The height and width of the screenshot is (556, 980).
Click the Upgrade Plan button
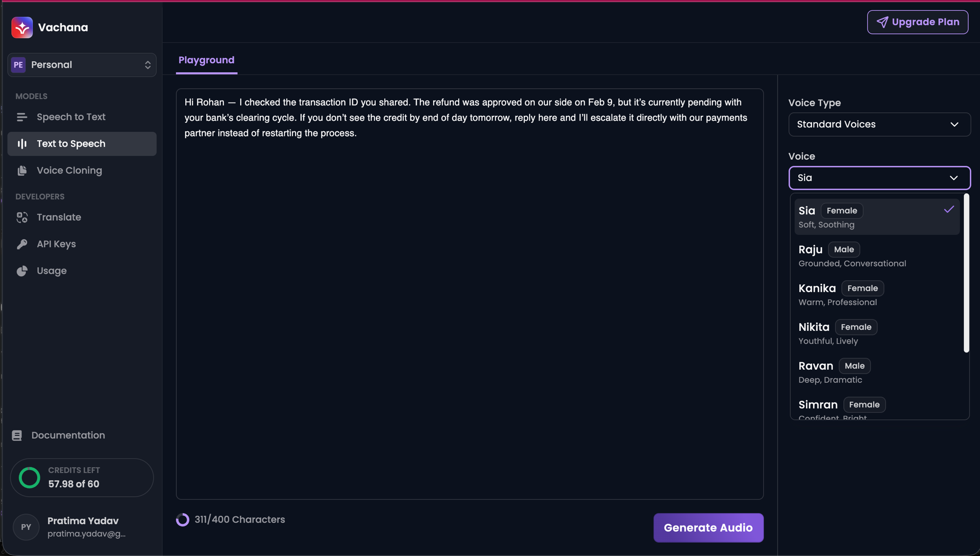tap(917, 22)
